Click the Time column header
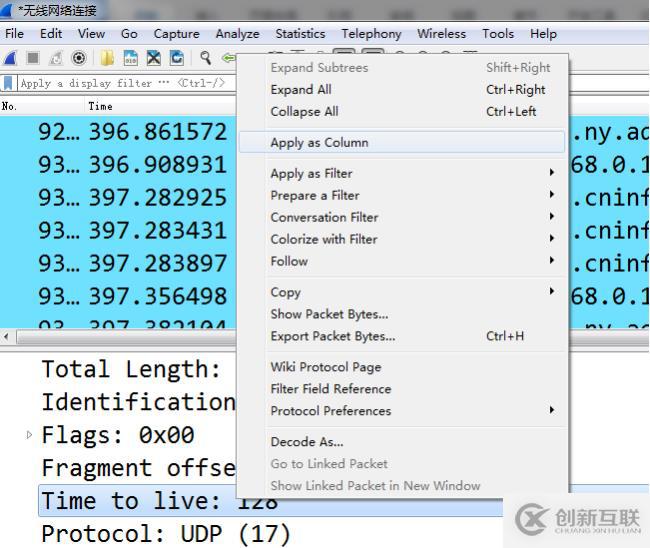Viewport: 650px width, 548px height. click(x=161, y=106)
